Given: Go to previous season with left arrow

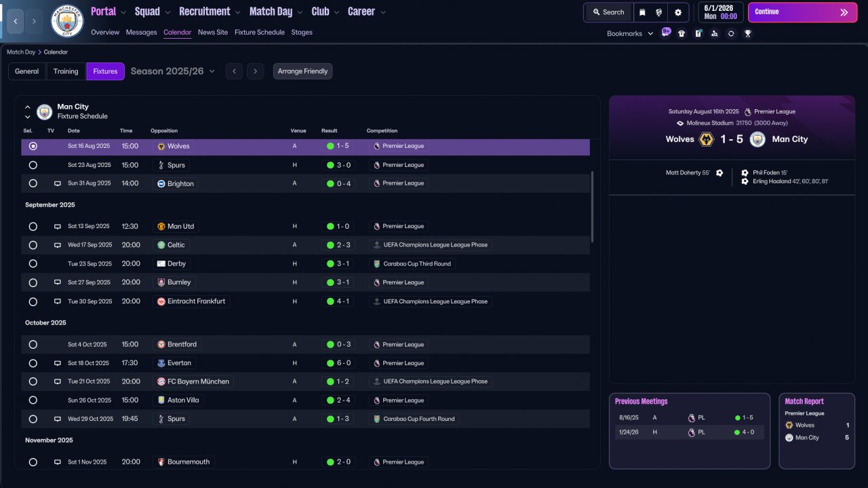Looking at the screenshot, I should (x=234, y=71).
